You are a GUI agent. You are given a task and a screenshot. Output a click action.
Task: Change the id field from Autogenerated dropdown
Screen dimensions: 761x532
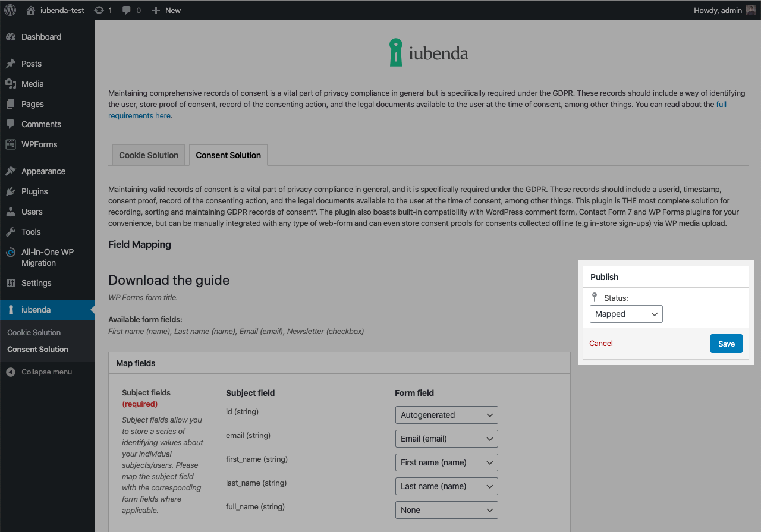[x=446, y=414]
